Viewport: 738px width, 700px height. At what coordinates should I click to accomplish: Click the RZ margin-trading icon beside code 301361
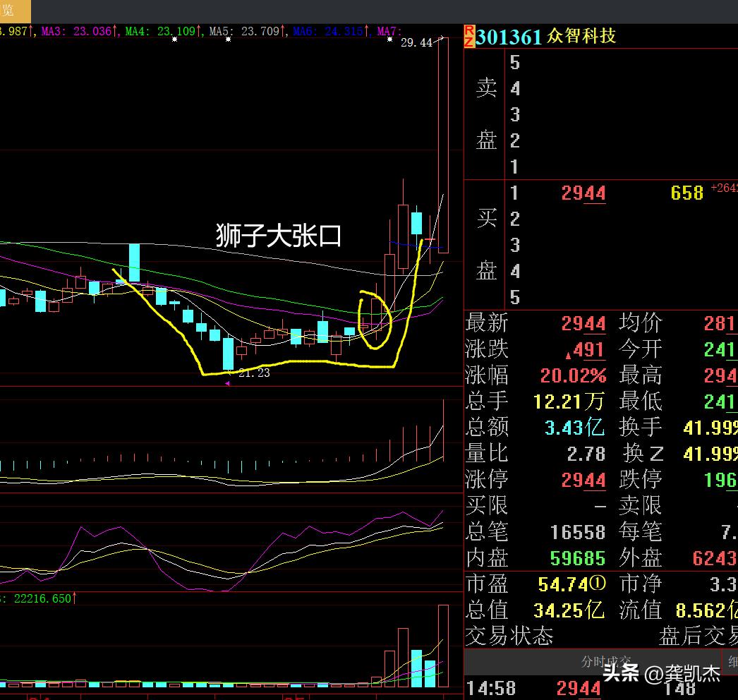[469, 35]
